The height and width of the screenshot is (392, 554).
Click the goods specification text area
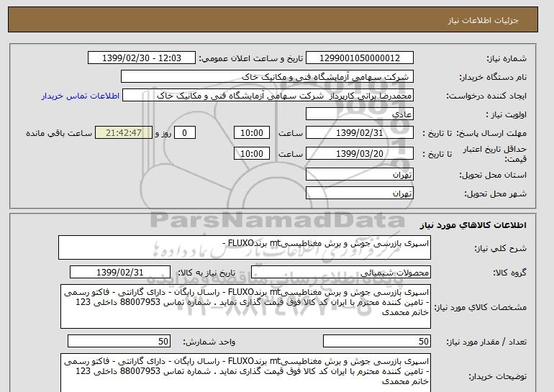[x=245, y=306]
